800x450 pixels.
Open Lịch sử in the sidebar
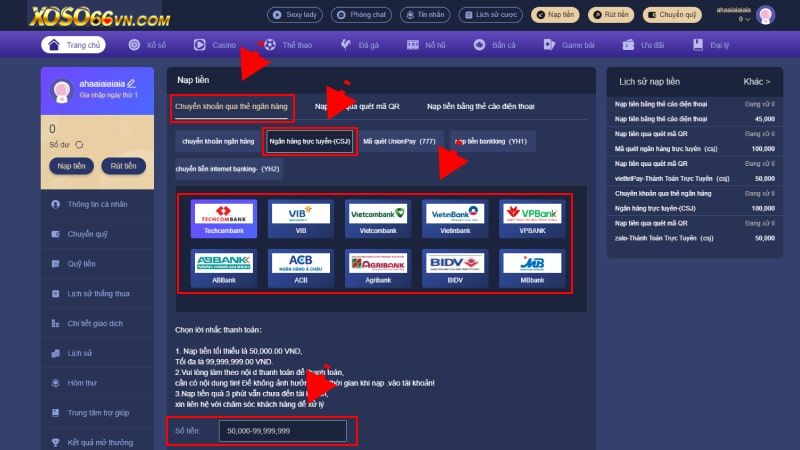coord(97,353)
